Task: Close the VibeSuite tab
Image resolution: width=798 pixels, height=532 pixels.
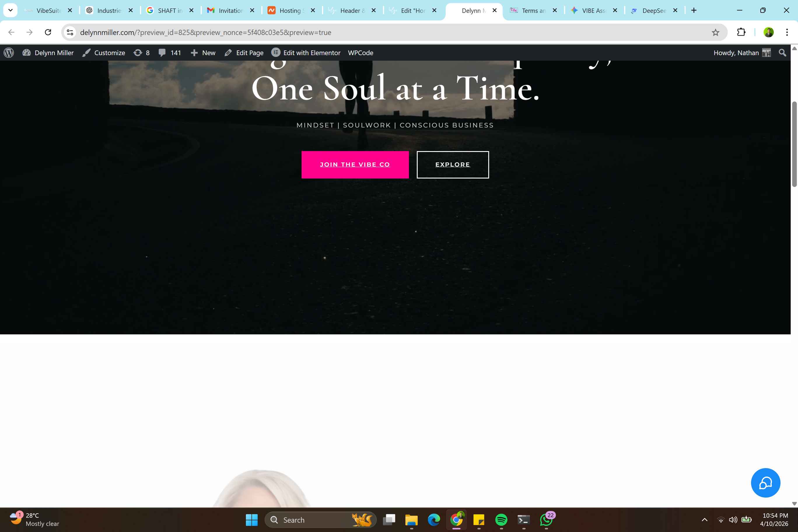Action: click(x=70, y=10)
